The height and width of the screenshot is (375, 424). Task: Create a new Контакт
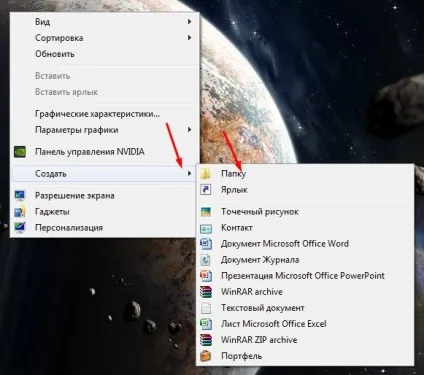coord(305,228)
